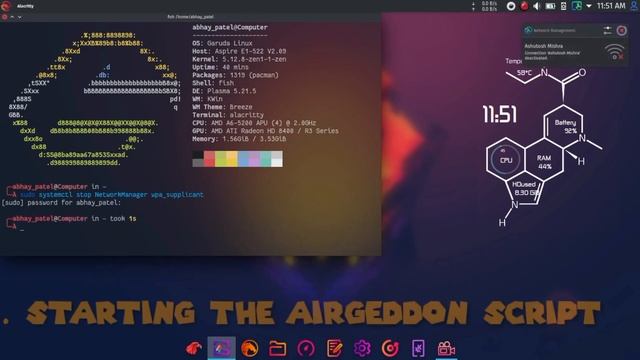
Task: Click the removable device tray icon
Action: point(563,6)
